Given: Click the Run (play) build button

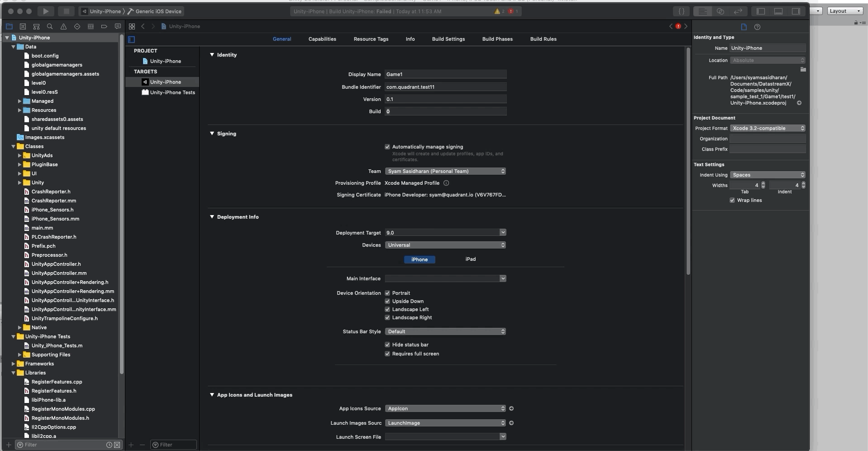Looking at the screenshot, I should [x=46, y=11].
